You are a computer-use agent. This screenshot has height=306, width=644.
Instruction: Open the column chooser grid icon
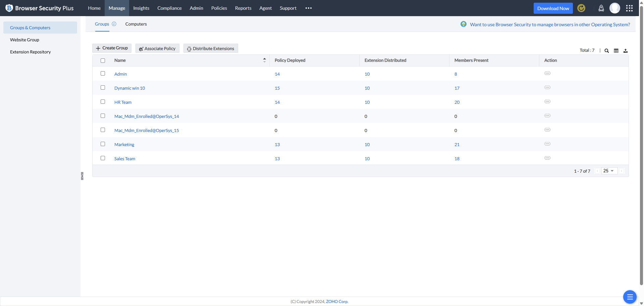pyautogui.click(x=616, y=51)
